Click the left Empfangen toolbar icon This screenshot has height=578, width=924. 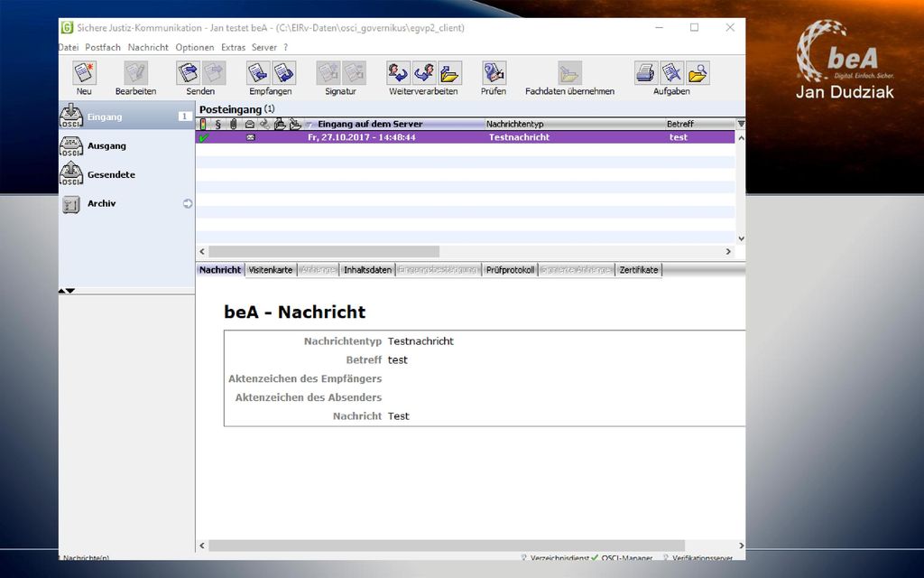[258, 73]
